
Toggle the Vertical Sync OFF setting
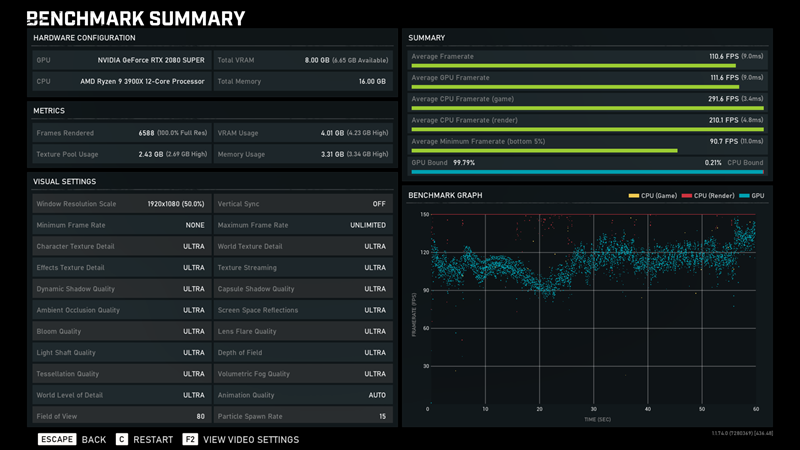click(302, 204)
